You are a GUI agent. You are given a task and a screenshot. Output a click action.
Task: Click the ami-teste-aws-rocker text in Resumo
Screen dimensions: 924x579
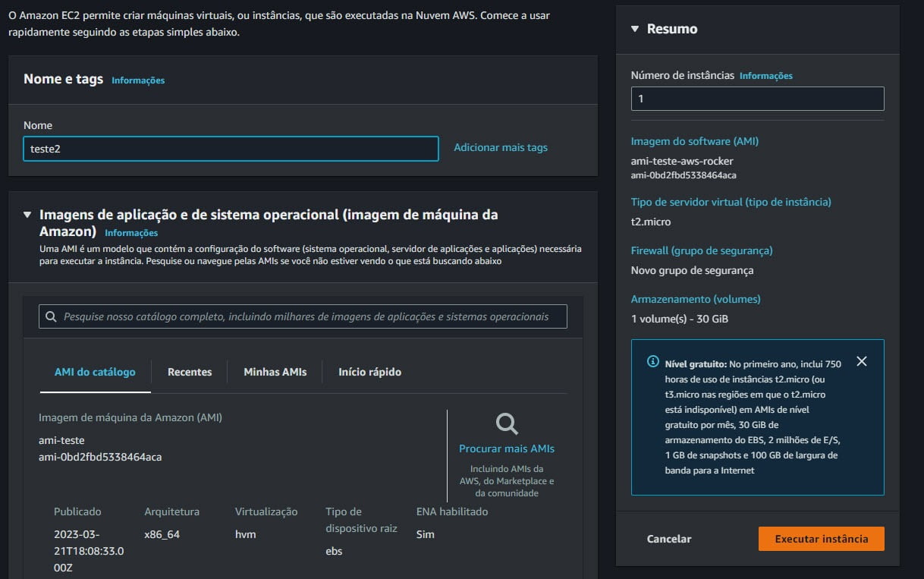[x=682, y=161]
